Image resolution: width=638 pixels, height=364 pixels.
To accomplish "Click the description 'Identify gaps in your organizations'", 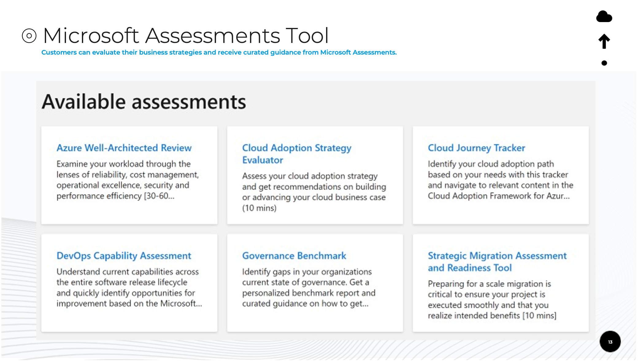I will coord(309,288).
